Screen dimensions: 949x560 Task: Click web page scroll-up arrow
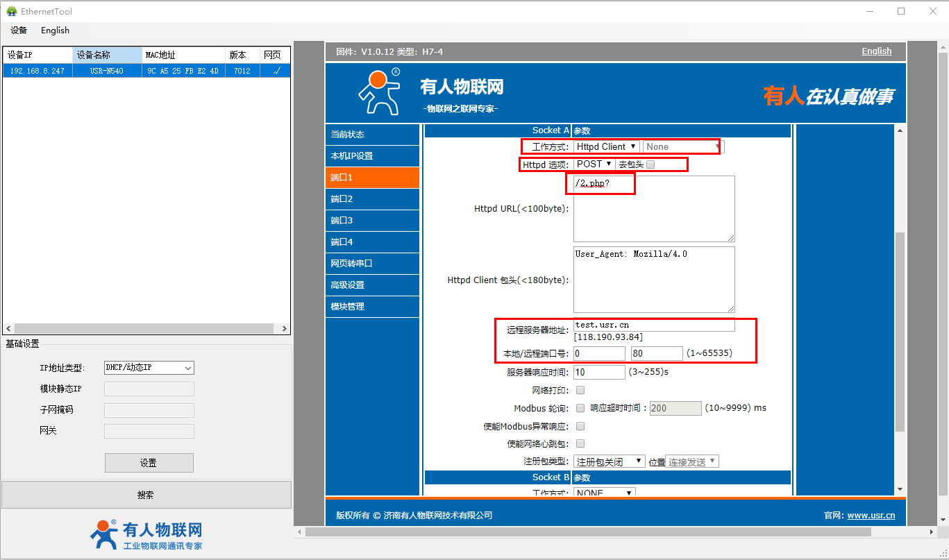(900, 130)
